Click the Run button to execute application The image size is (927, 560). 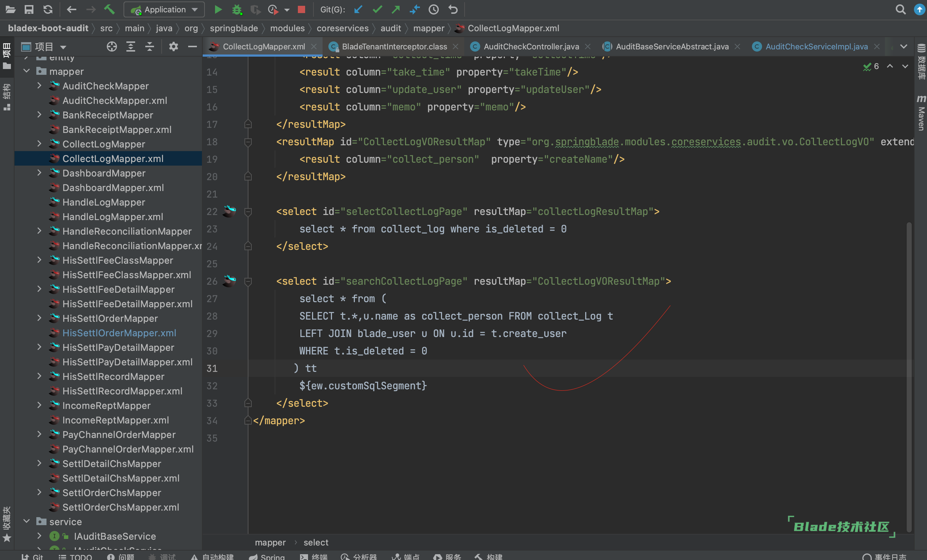point(217,9)
